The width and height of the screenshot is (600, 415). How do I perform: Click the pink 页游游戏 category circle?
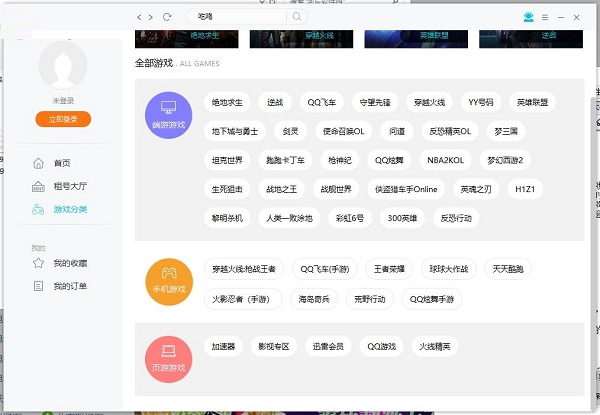(168, 360)
